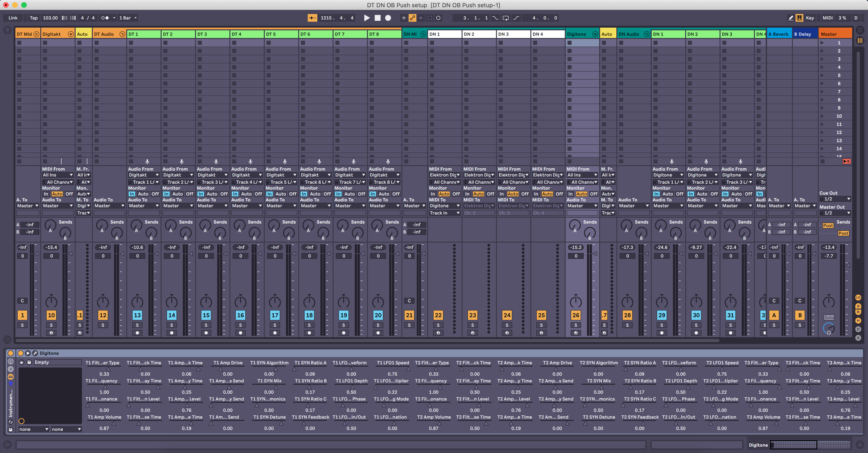
Task: Click the Back to Arrangement red button
Action: point(847,162)
